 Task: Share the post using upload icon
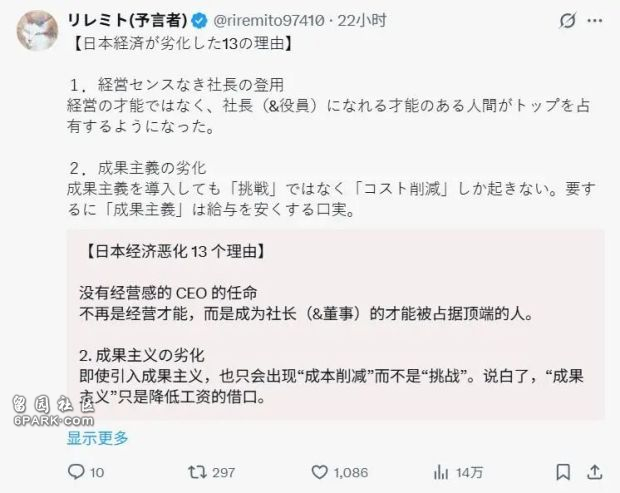click(594, 472)
